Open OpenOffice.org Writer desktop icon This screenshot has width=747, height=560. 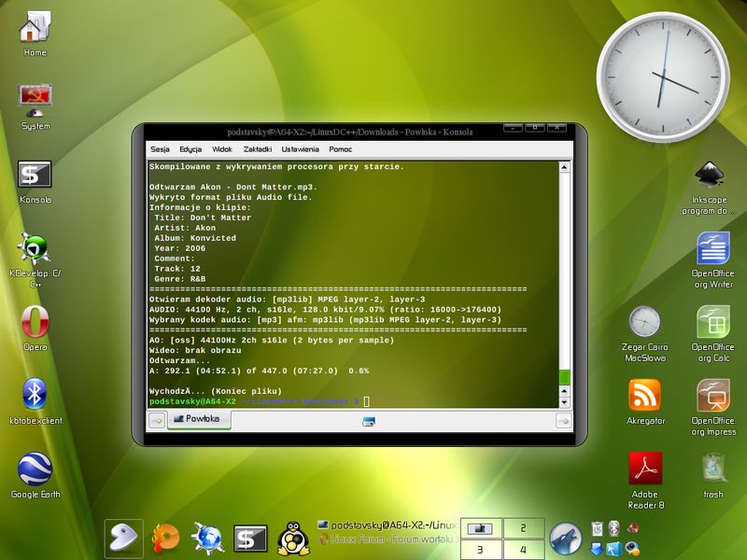pos(713,260)
